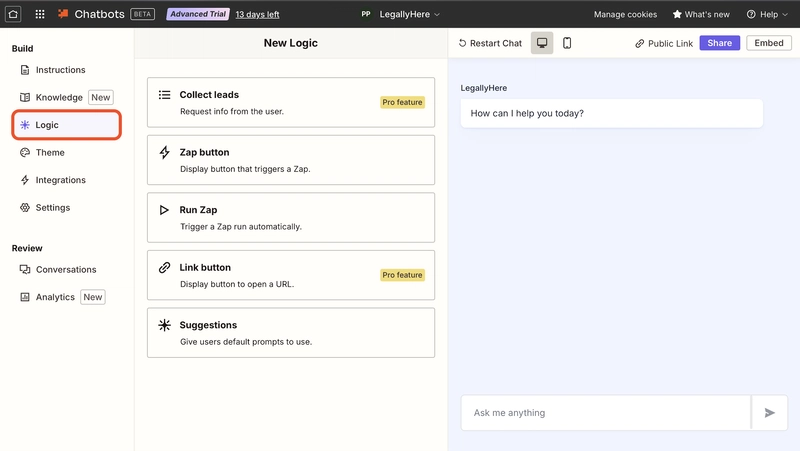The image size is (800, 451).
Task: Expand the LegallyHere chatbot dropdown
Action: [437, 15]
